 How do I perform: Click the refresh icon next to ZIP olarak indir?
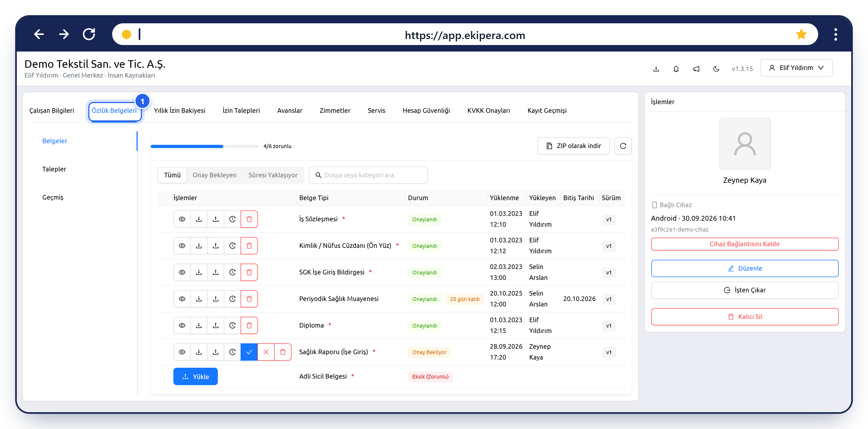point(623,146)
